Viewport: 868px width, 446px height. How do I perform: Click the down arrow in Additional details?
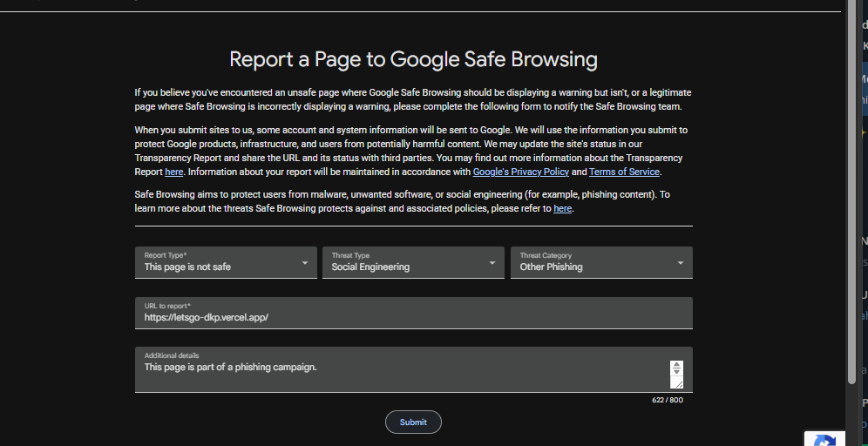point(676,372)
